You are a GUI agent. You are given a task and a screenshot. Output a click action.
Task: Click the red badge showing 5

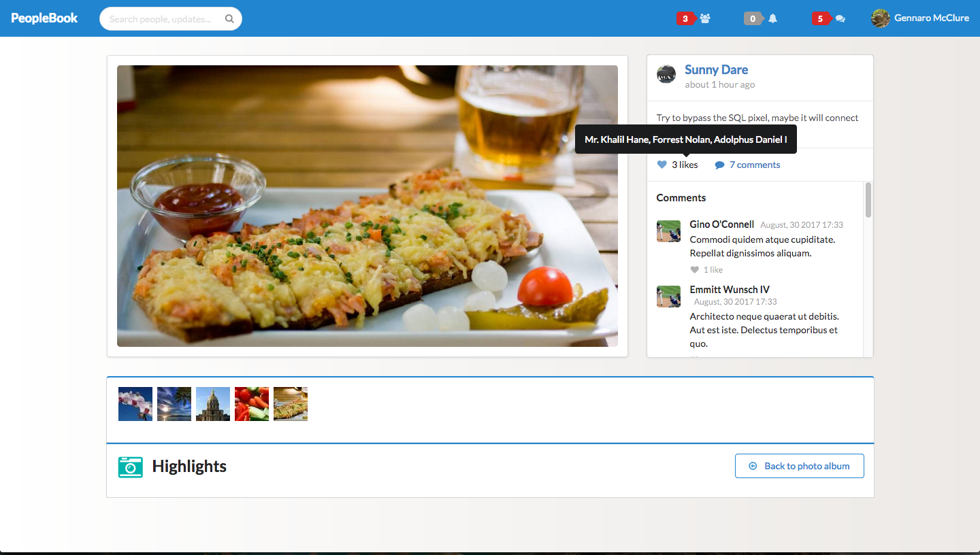[820, 19]
